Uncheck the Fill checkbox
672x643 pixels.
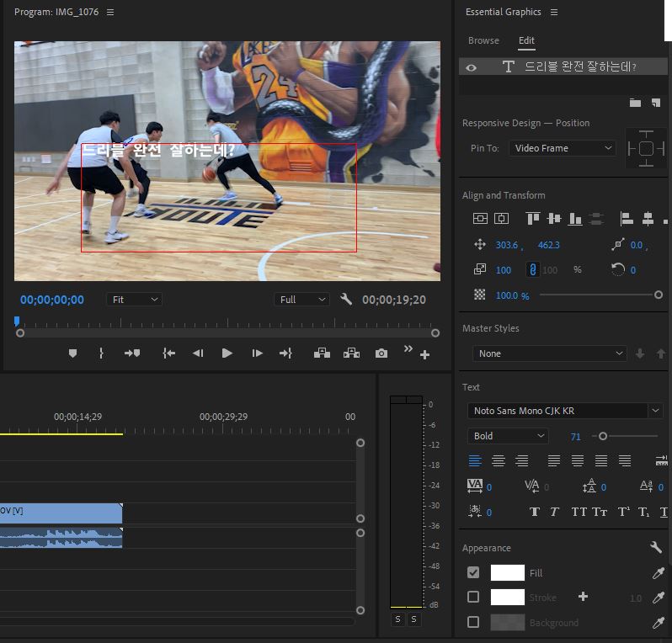(473, 572)
